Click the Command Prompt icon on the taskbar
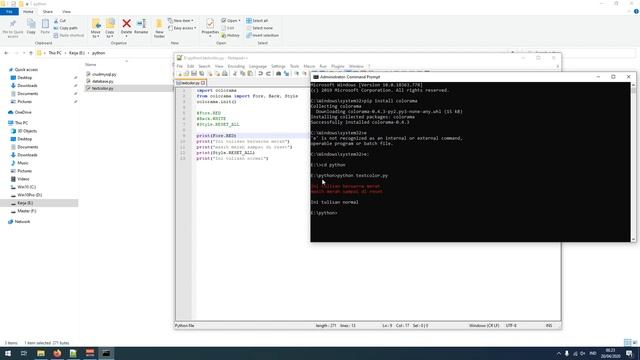Image resolution: width=640 pixels, height=360 pixels. [106, 353]
